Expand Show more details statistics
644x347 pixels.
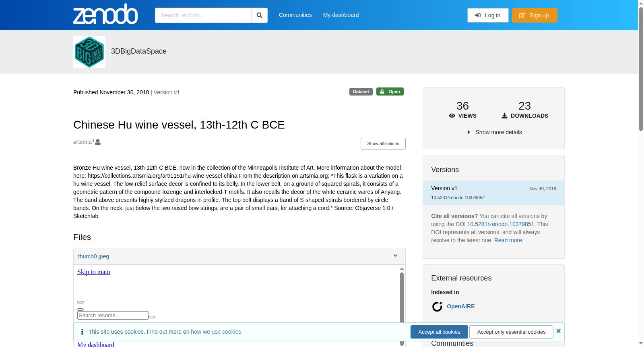point(495,132)
